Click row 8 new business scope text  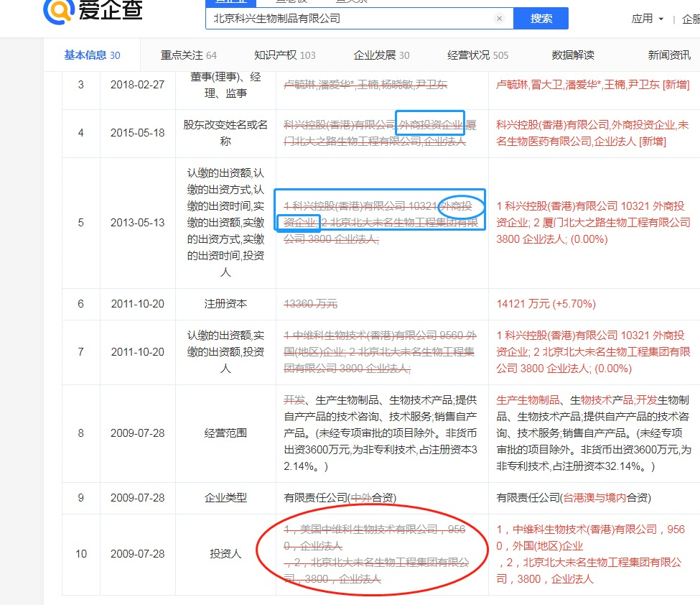(x=593, y=433)
